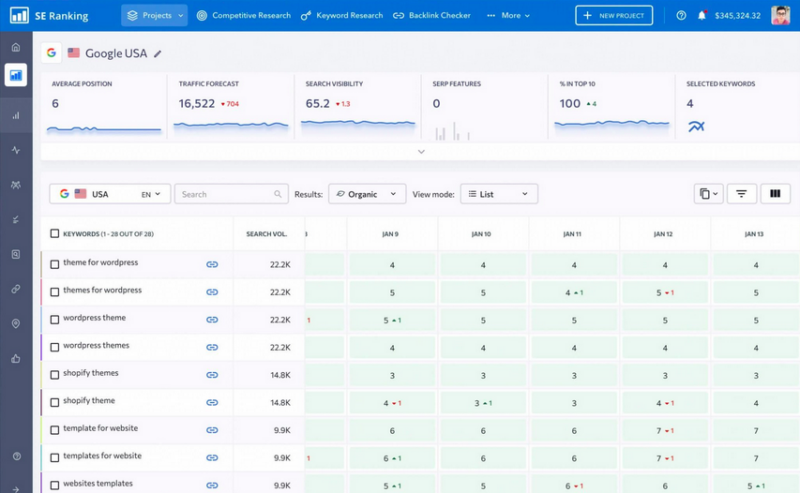Open the filter icon button

[741, 194]
